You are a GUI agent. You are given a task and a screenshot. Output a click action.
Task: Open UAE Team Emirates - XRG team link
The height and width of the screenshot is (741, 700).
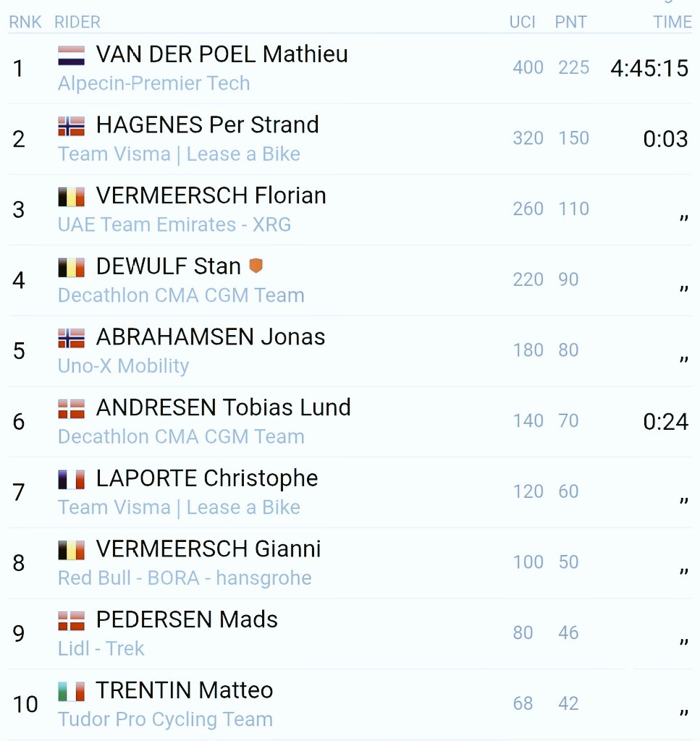click(174, 225)
